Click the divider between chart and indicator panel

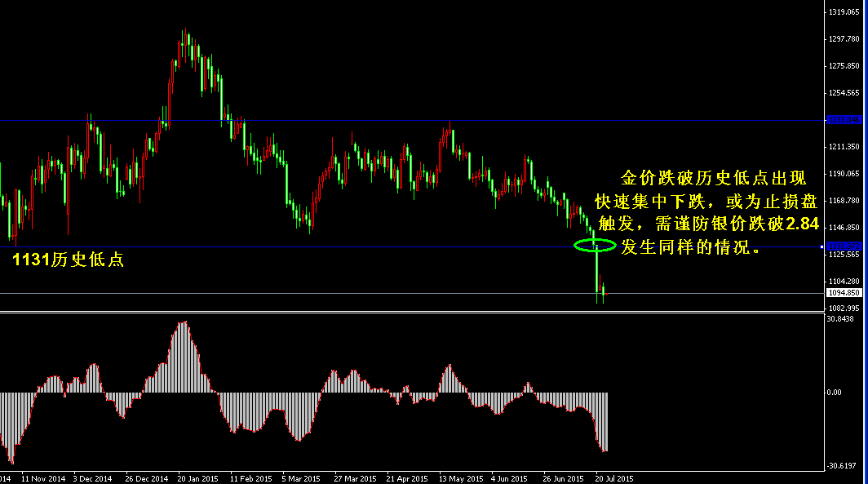tap(408, 311)
